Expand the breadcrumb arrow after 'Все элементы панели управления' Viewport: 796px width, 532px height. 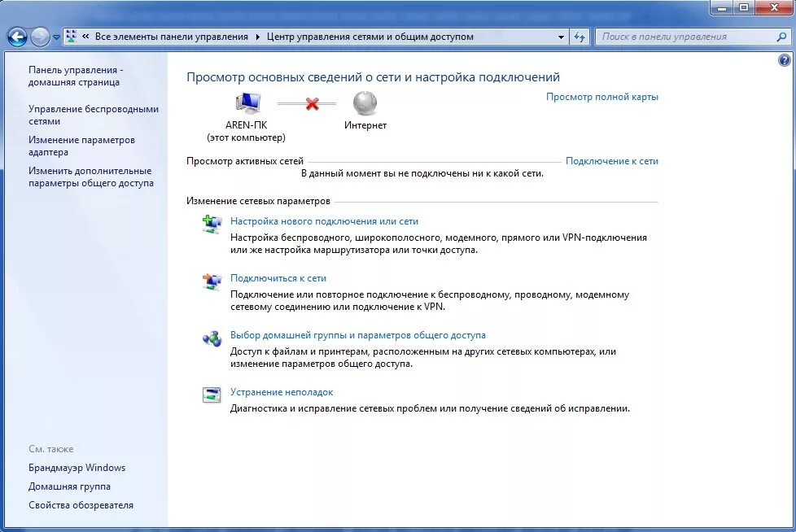coord(258,37)
